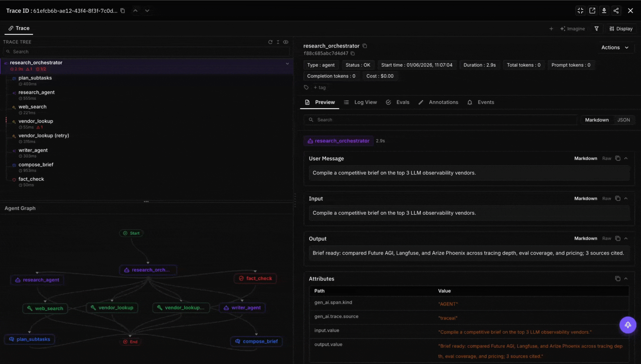Switch to the Log View tab
This screenshot has height=364, width=641.
pos(360,102)
